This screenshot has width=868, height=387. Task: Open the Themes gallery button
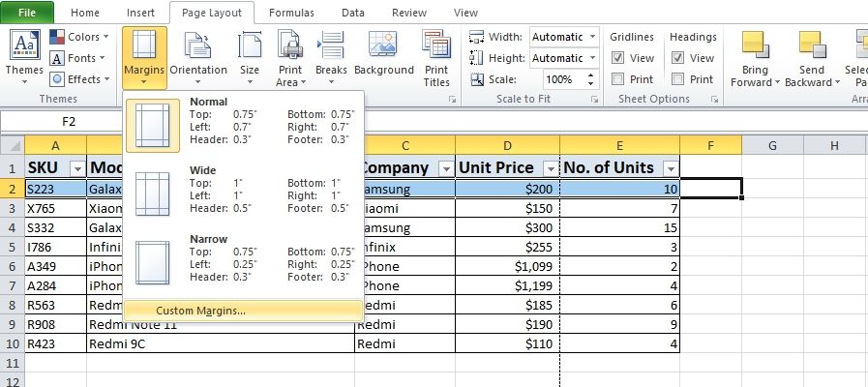tap(24, 58)
